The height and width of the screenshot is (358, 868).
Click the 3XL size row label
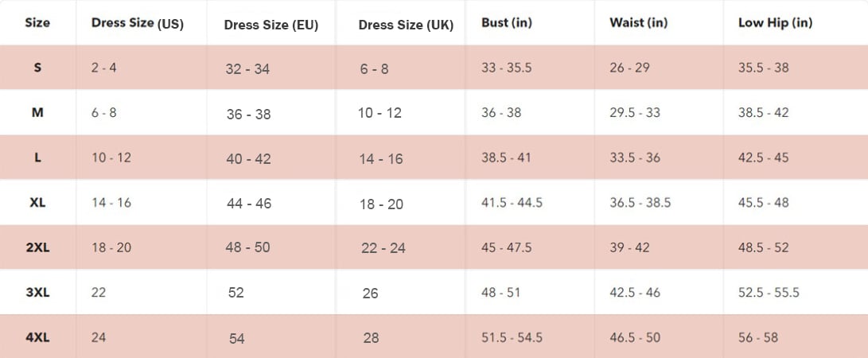tap(37, 293)
